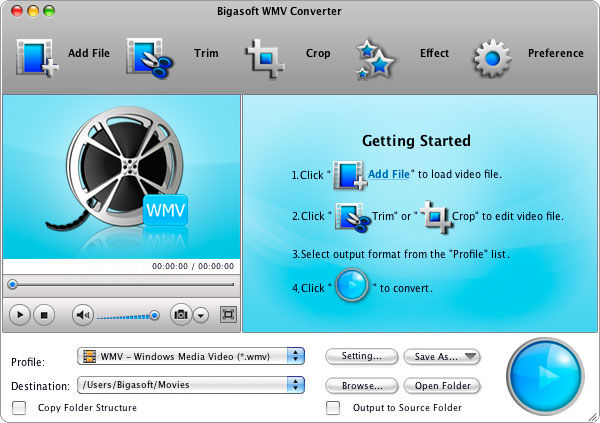The height and width of the screenshot is (423, 600).
Task: Zoom window with green button
Action: [x=49, y=11]
